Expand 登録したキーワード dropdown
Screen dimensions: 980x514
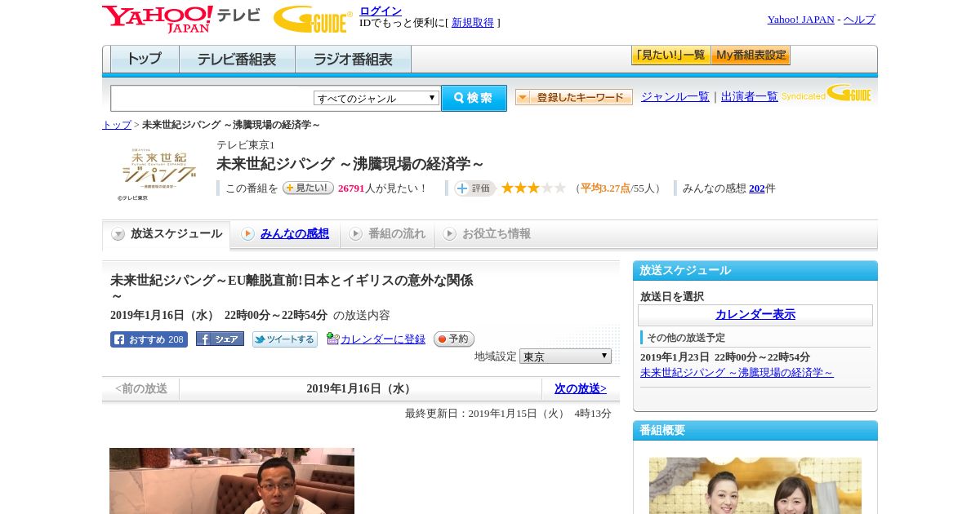click(x=574, y=97)
